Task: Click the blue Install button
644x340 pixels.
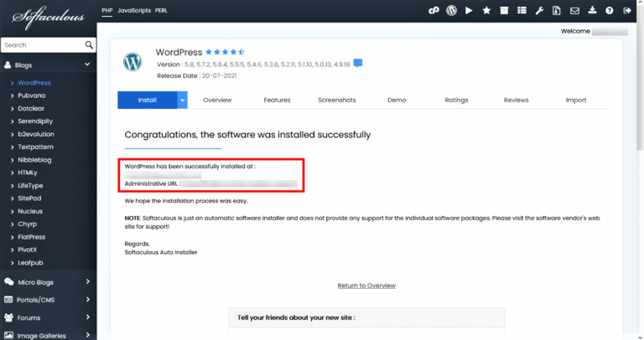Action: click(x=147, y=100)
